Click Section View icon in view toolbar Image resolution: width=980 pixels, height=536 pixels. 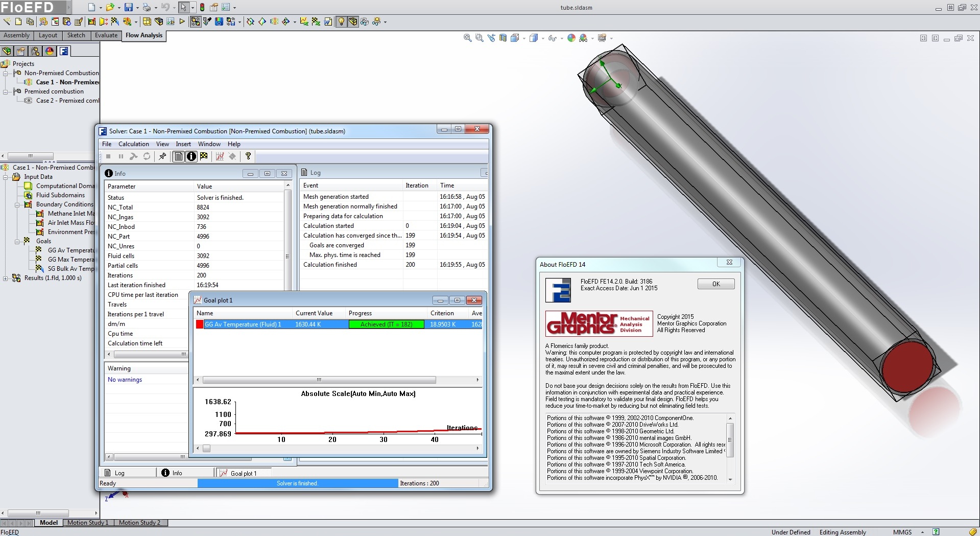[x=503, y=38]
